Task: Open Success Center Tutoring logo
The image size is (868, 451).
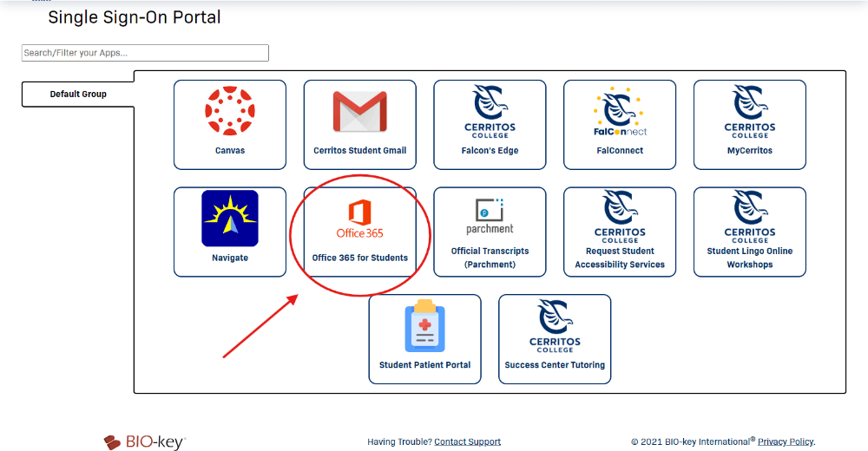Action: click(555, 326)
